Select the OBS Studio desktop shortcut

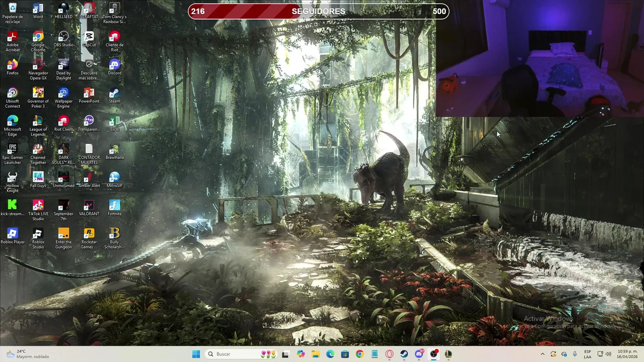pos(63,39)
